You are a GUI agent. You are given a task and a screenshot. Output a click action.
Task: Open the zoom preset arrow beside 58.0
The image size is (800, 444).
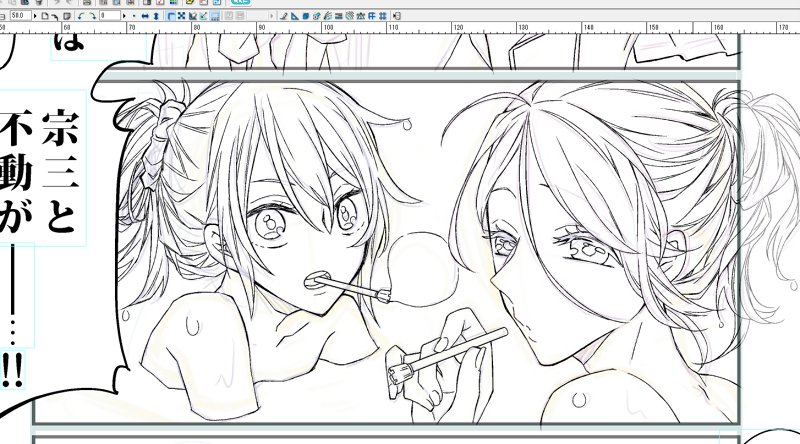(35, 16)
